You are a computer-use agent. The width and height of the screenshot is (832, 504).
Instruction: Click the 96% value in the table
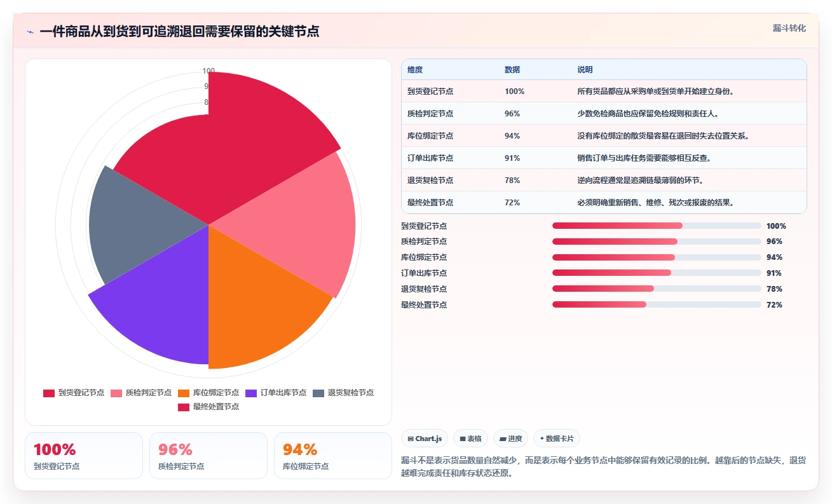(512, 114)
